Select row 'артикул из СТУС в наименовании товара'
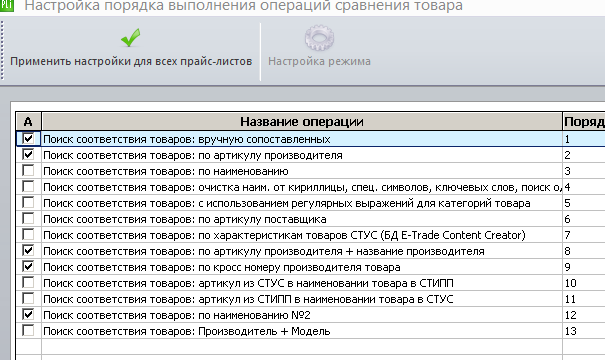Screen dimensions: 605x360 click(302, 283)
